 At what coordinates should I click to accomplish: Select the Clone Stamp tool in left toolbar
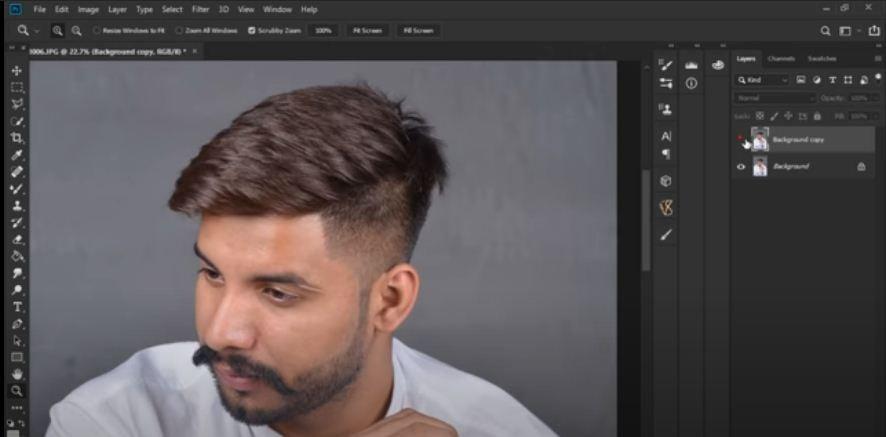(17, 206)
